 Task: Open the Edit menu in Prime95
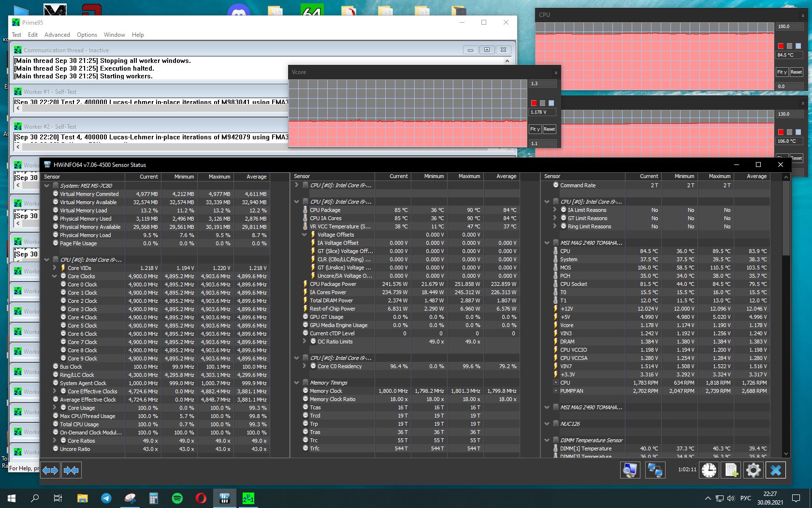33,35
